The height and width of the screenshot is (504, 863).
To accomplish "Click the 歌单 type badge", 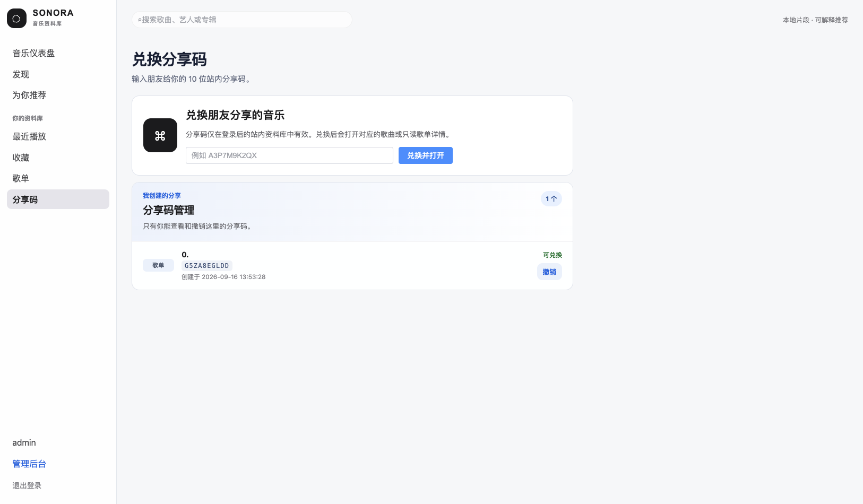I will 158,265.
